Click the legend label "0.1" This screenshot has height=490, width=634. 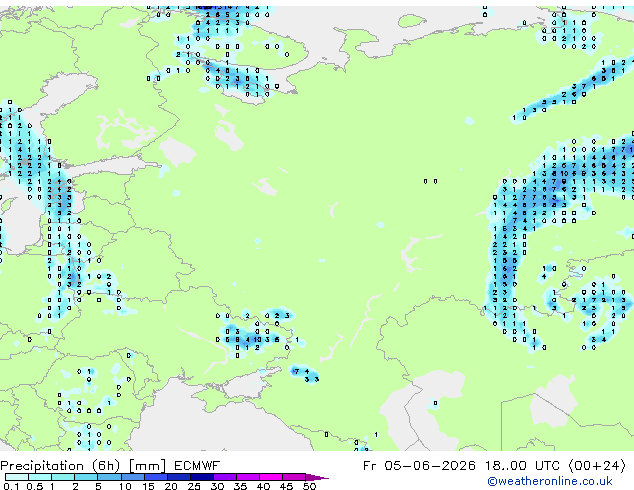(9, 486)
